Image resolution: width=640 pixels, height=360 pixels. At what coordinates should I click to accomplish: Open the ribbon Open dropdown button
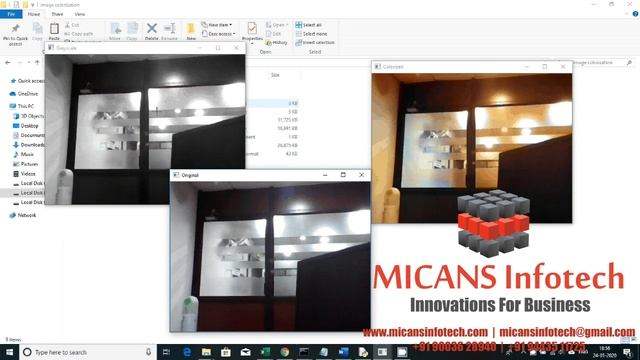coord(277,25)
